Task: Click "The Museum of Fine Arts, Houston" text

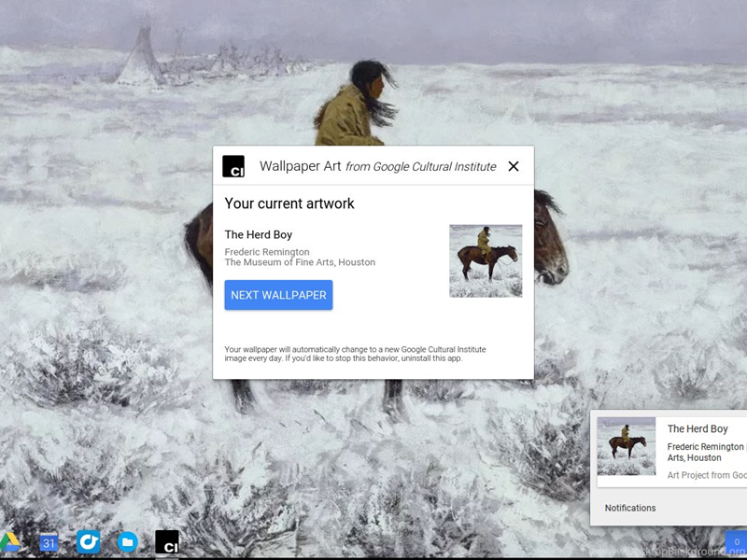Action: [x=300, y=262]
